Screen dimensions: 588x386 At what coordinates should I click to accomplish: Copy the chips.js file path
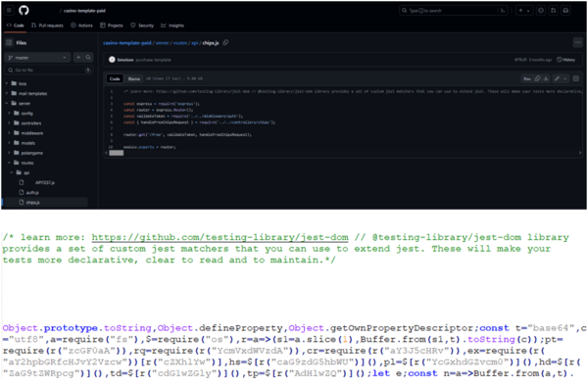click(x=225, y=43)
